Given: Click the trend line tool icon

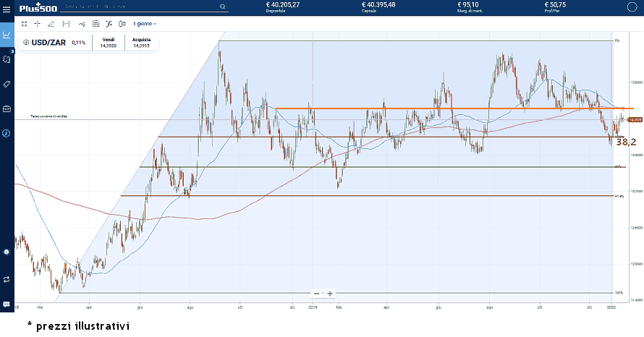Looking at the screenshot, I should (x=80, y=23).
